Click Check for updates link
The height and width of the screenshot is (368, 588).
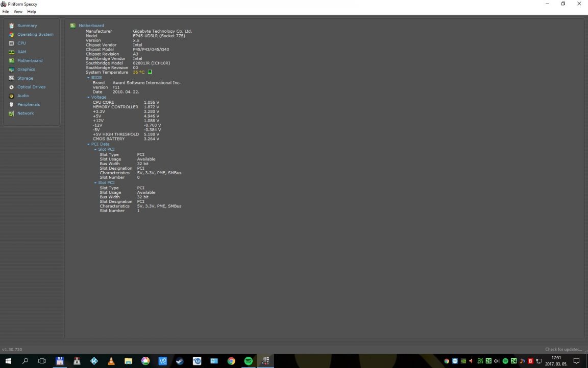563,349
